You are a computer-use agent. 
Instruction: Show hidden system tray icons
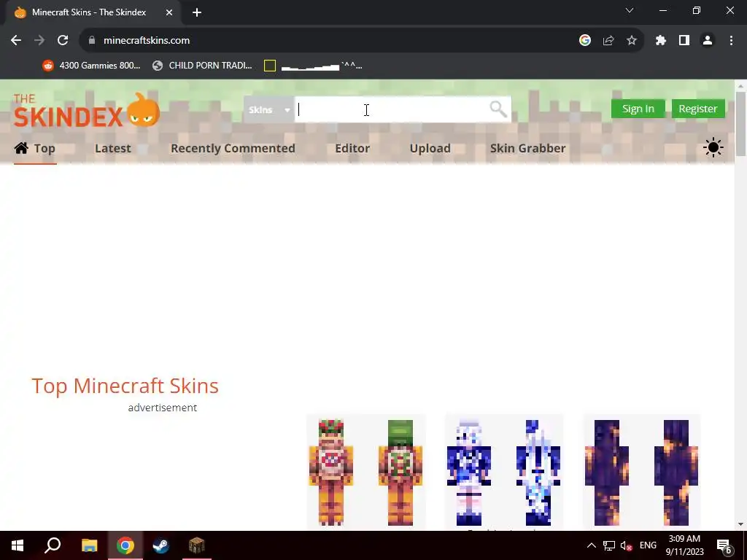coord(591,545)
